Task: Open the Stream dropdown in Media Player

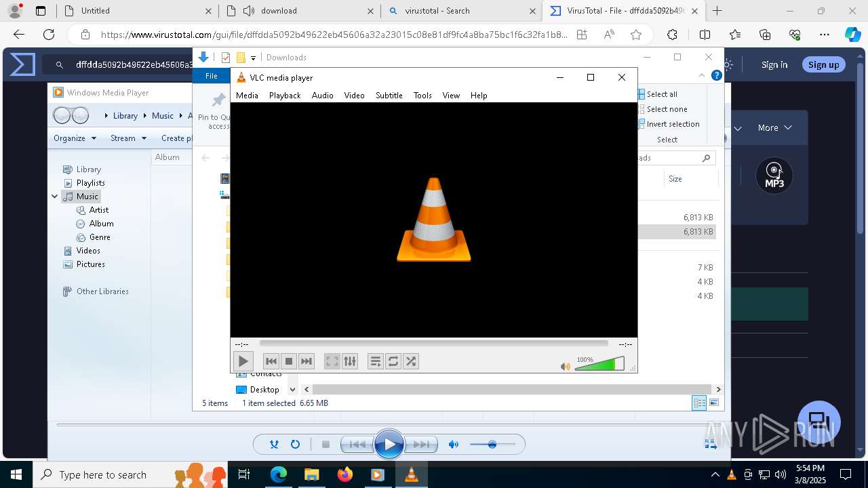Action: click(x=128, y=138)
